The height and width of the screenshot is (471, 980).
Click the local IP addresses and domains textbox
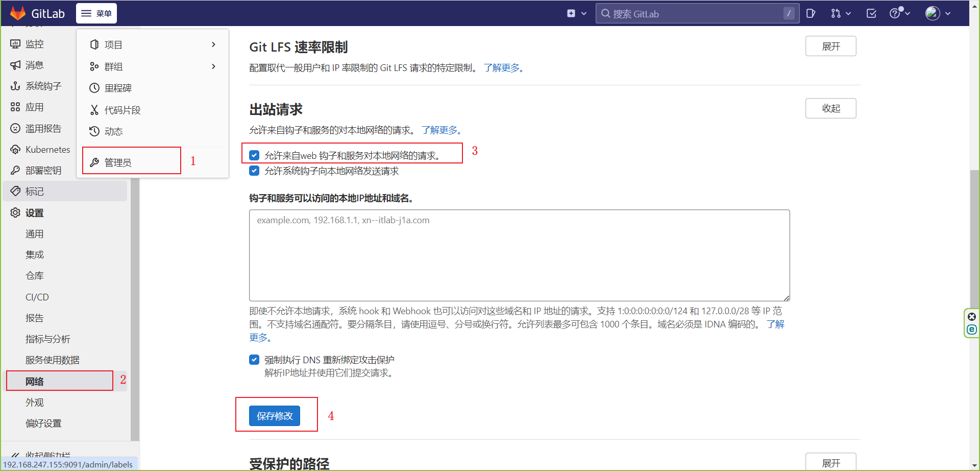[x=519, y=255]
